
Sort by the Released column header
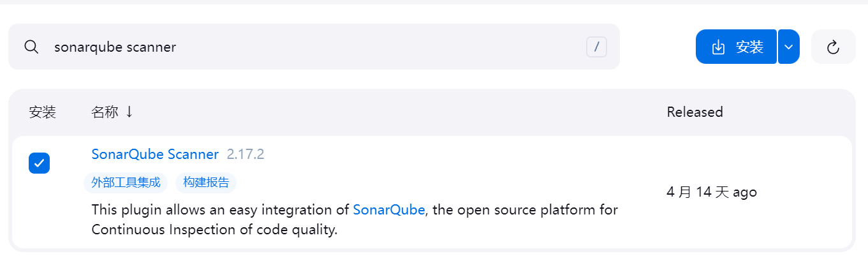coord(695,112)
